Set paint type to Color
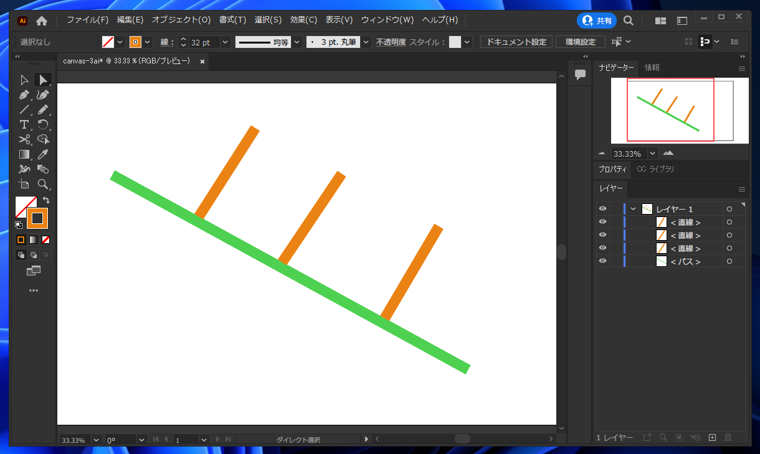This screenshot has height=454, width=760. [21, 240]
